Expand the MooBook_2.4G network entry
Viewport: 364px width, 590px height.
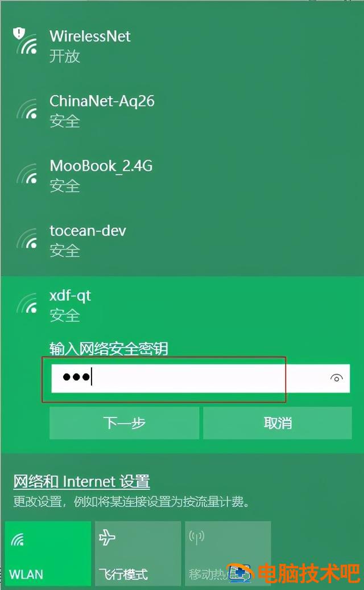click(182, 175)
